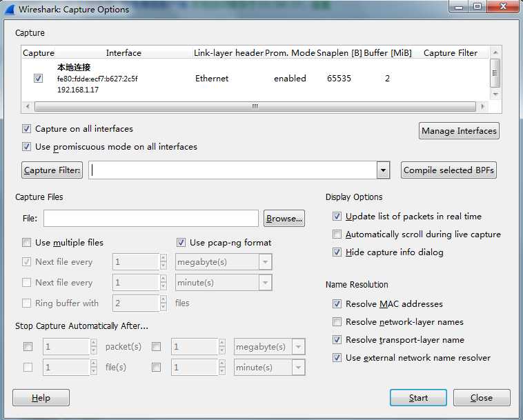The image size is (523, 420).
Task: Click the Capture Filter column header
Action: pos(451,53)
